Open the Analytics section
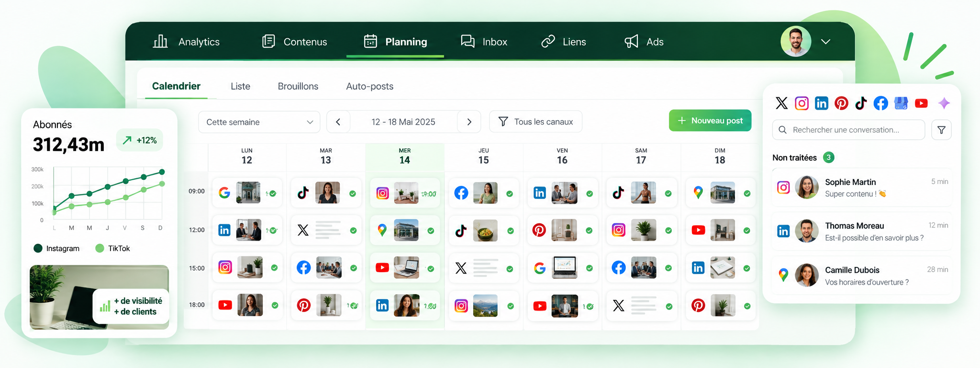 click(x=186, y=42)
